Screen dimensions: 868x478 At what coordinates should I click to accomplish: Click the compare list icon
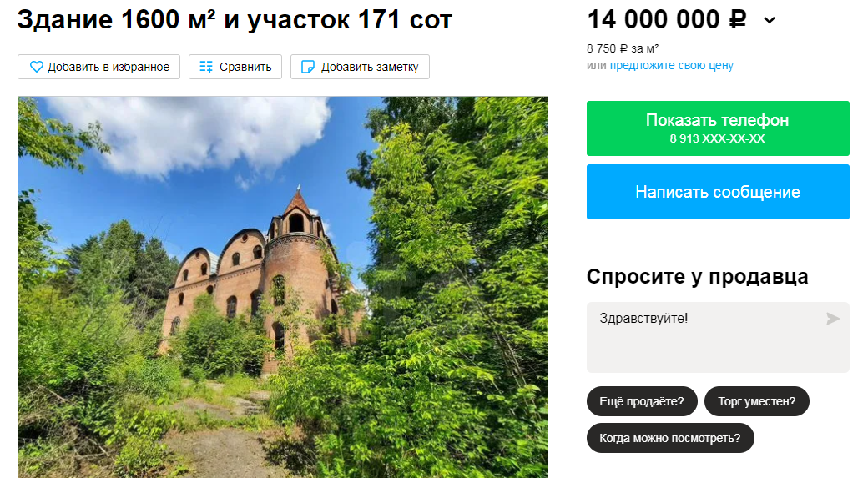tap(206, 67)
